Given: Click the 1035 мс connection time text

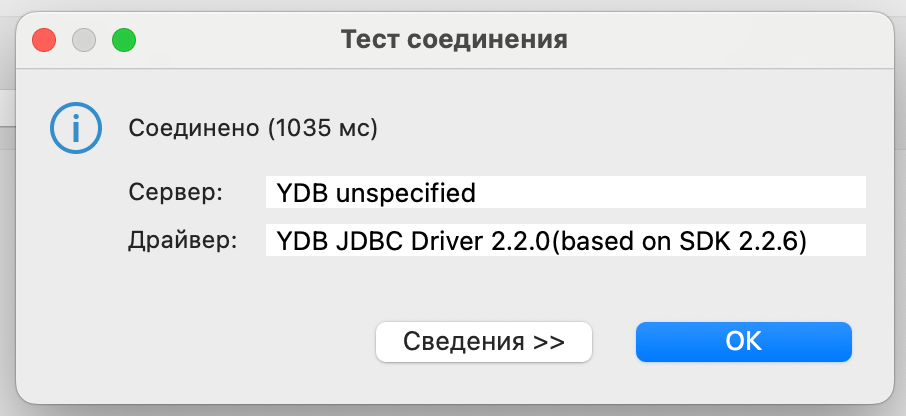Looking at the screenshot, I should 320,128.
